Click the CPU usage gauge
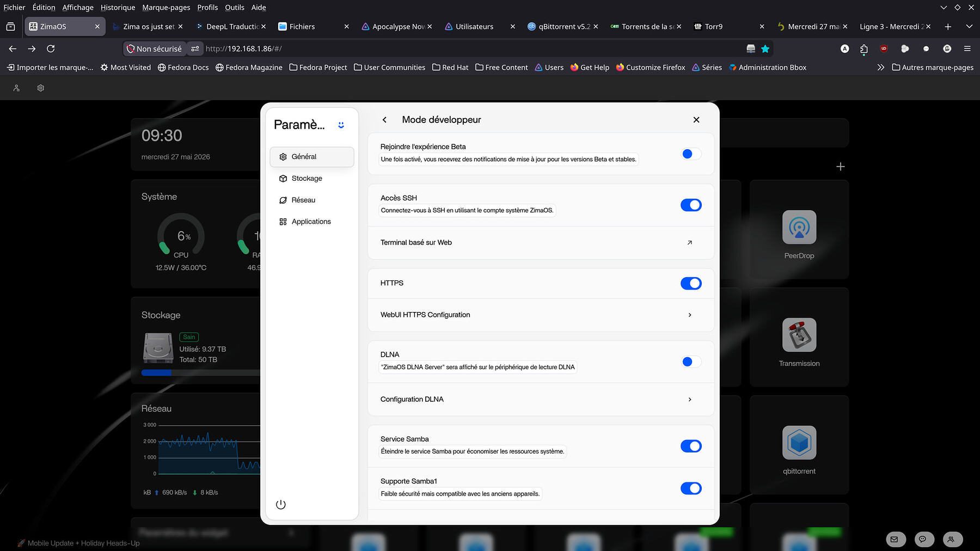The image size is (980, 551). point(181,236)
